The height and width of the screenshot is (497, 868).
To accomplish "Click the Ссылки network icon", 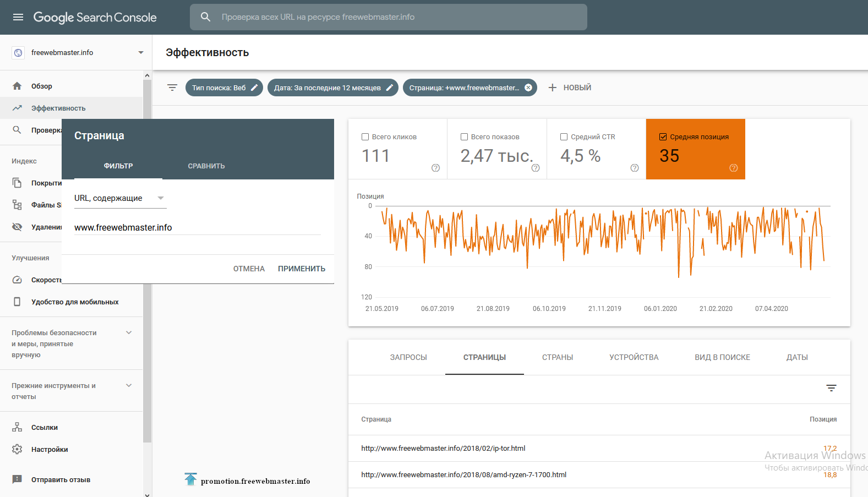I will [x=17, y=427].
